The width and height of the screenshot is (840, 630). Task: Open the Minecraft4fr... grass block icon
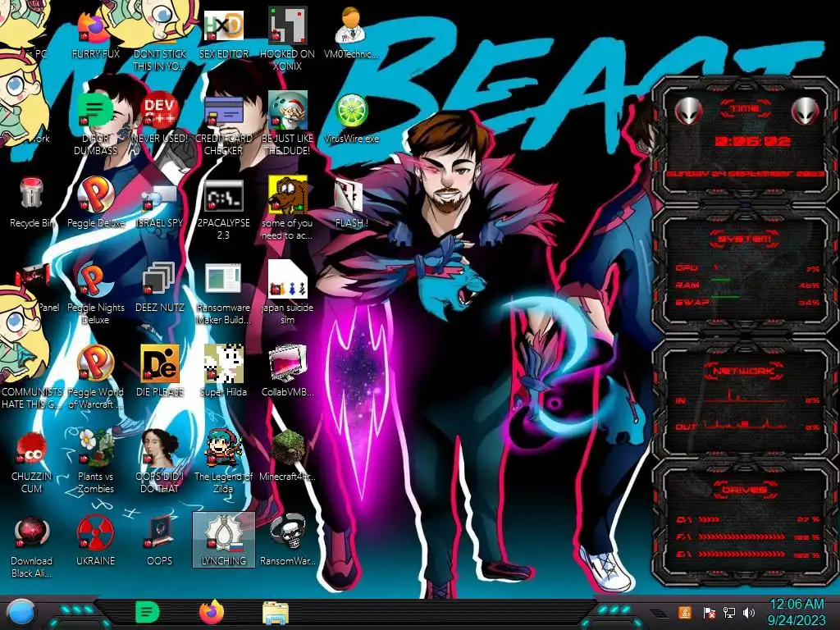tap(287, 455)
